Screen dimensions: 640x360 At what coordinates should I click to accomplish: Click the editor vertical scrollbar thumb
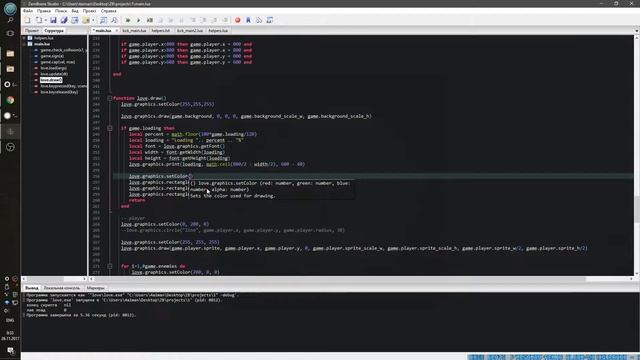pos(636,209)
